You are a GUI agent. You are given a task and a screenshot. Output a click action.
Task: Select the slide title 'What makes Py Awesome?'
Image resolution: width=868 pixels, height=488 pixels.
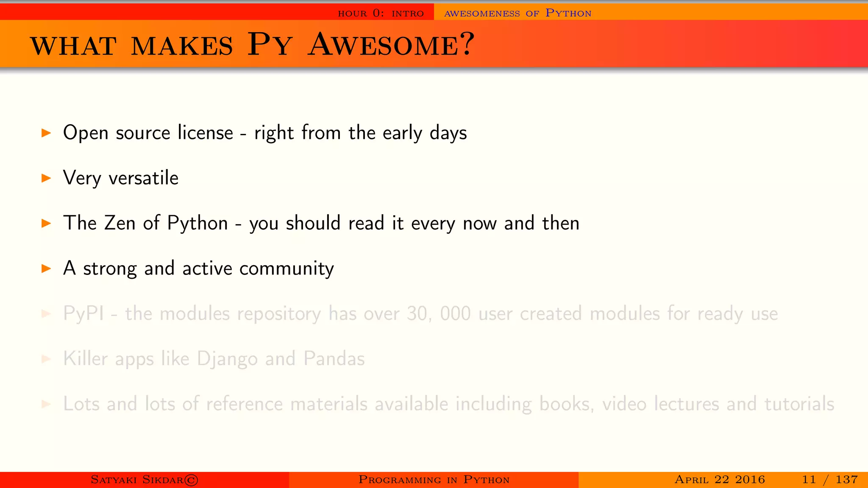252,44
